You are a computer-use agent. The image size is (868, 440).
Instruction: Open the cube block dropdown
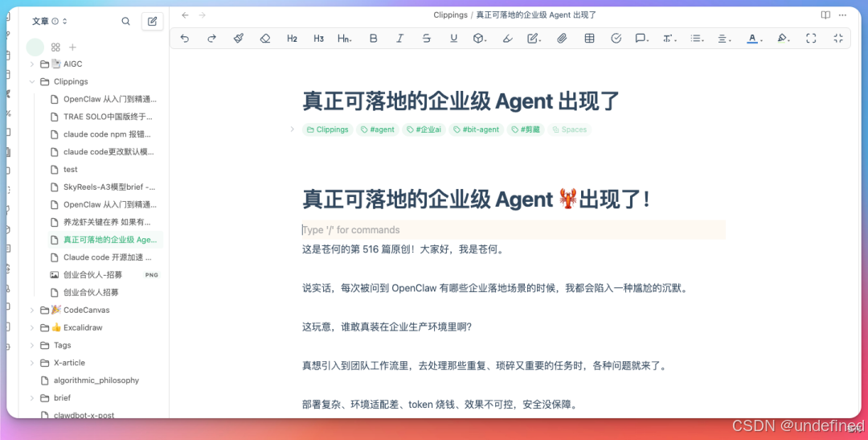click(479, 39)
